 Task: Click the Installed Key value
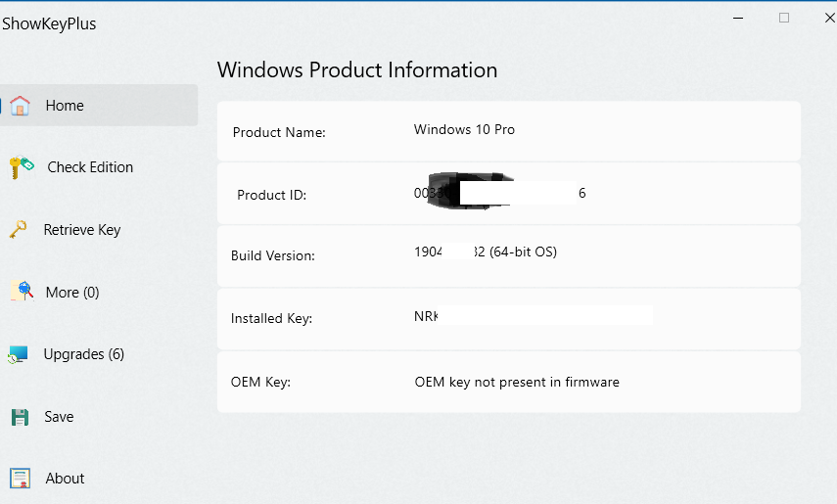pyautogui.click(x=534, y=315)
